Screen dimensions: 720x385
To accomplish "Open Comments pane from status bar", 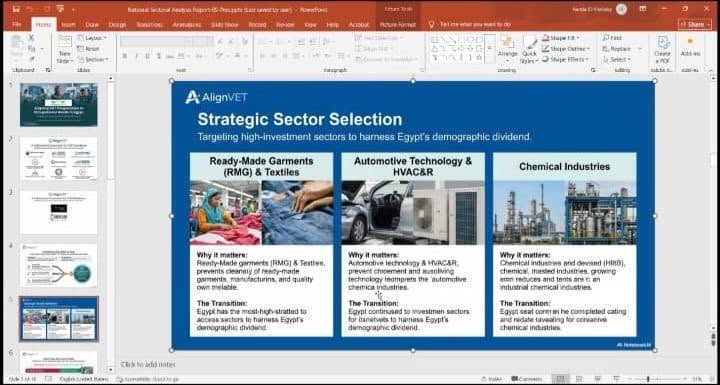I will click(x=527, y=379).
